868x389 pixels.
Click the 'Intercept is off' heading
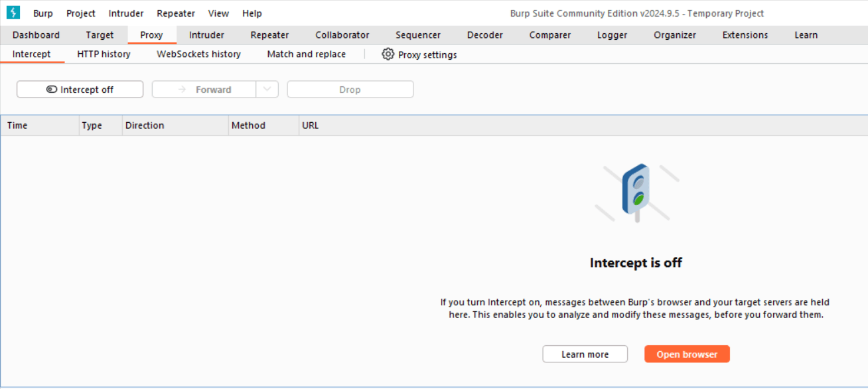636,263
